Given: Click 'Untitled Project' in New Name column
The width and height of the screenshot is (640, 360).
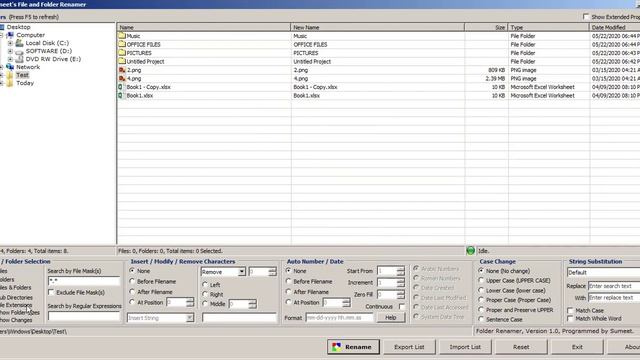Looking at the screenshot, I should (x=312, y=62).
